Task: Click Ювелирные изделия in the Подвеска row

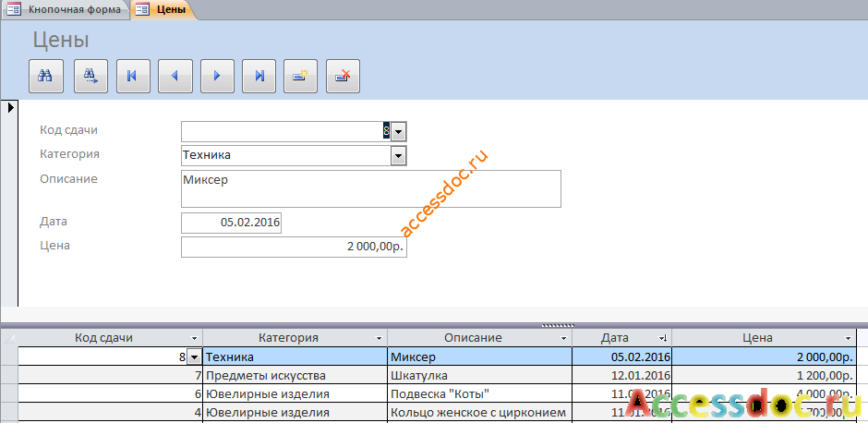Action: click(x=295, y=394)
